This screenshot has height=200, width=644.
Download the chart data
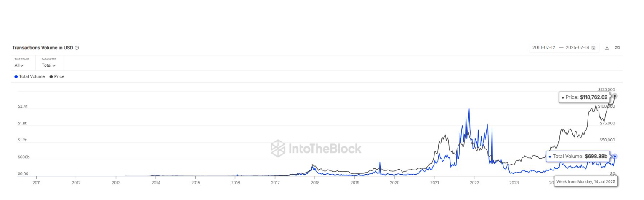point(607,48)
